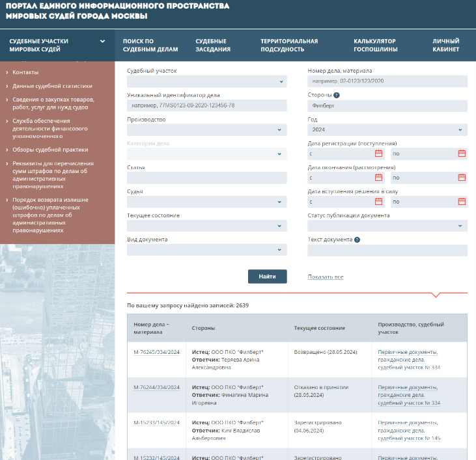Open case М-76245/334/2024
The image size is (476, 460).
click(156, 352)
